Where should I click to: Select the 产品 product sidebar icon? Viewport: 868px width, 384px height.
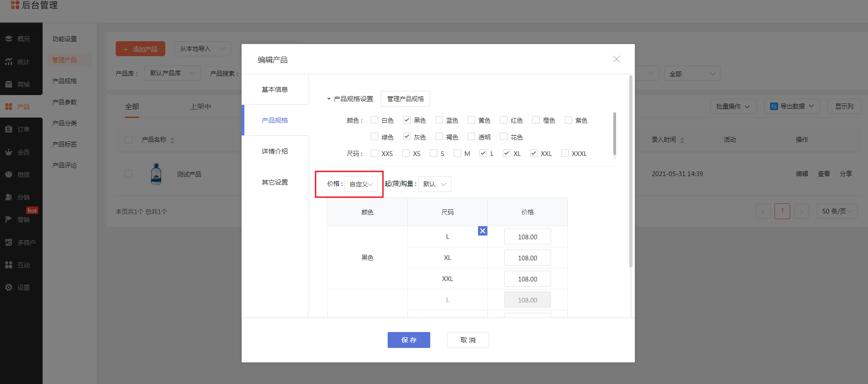[9, 107]
